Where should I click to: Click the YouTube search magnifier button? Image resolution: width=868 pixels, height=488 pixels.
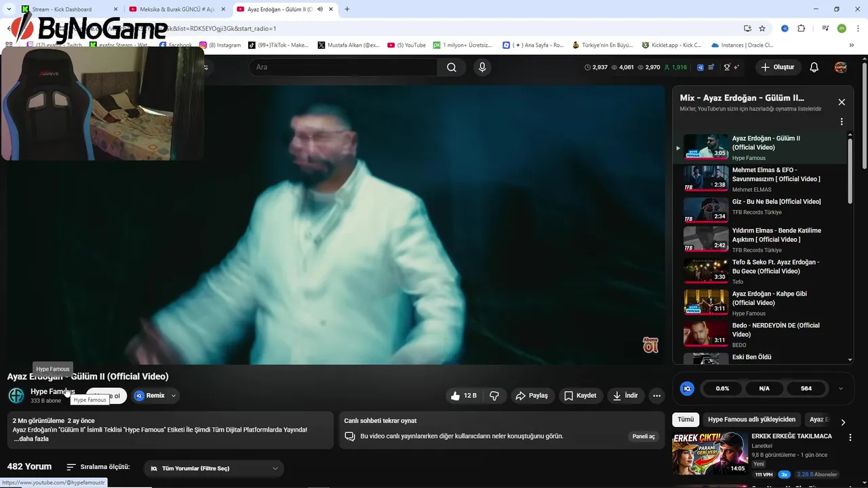452,67
